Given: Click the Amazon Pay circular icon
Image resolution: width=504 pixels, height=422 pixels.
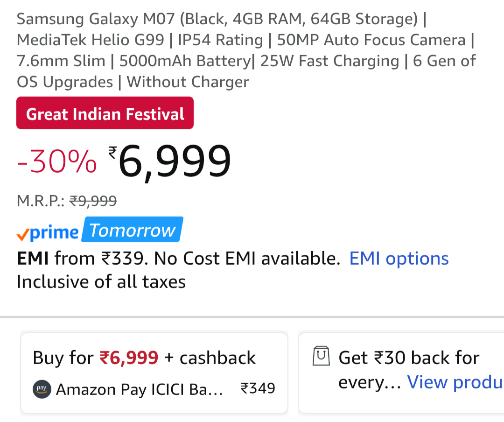Looking at the screenshot, I should [x=42, y=388].
